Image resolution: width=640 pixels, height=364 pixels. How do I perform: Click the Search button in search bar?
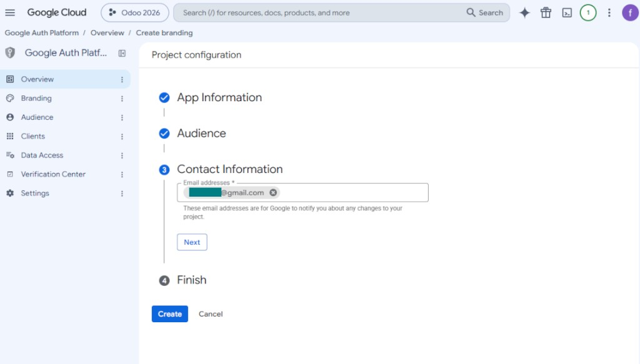484,12
